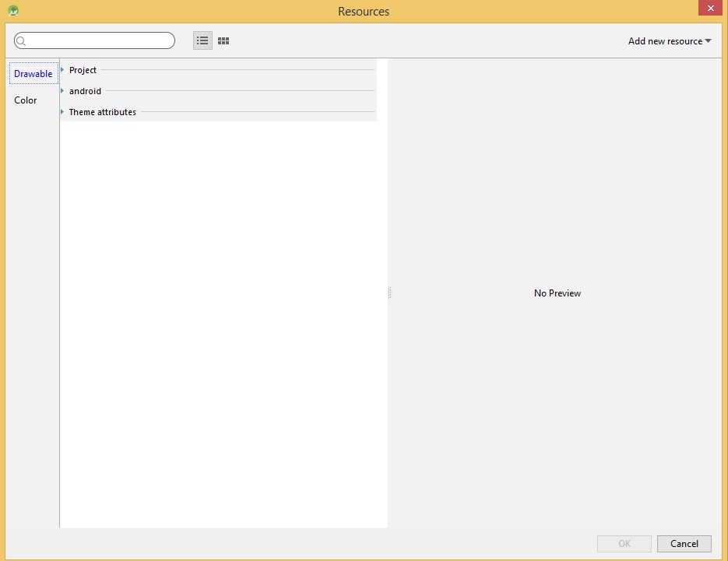Select the Theme attributes group label

pyautogui.click(x=102, y=112)
